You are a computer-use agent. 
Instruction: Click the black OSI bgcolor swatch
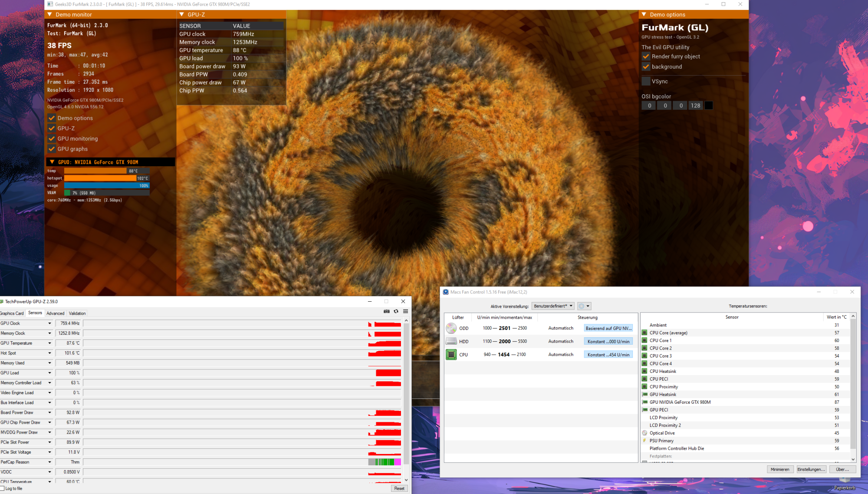click(x=708, y=105)
